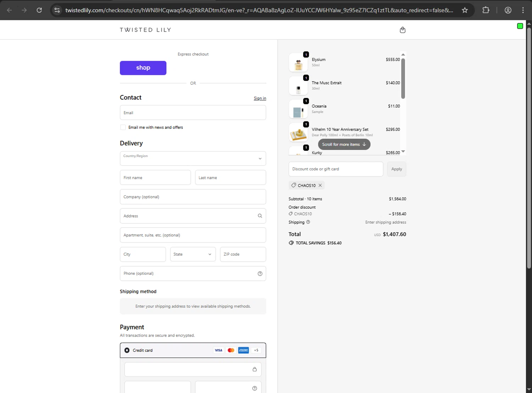Screen dimensions: 532x393
Task: View site information icon in address bar
Action: coord(57,10)
